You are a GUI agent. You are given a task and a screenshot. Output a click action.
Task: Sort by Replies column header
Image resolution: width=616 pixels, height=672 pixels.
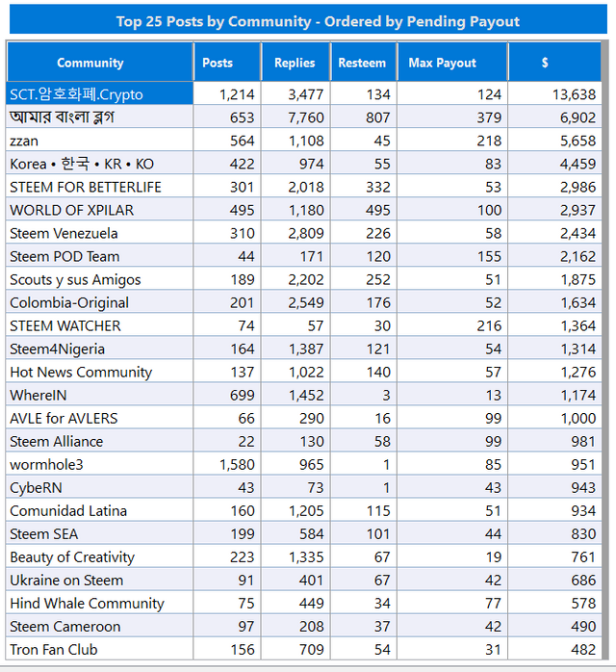[x=295, y=63]
